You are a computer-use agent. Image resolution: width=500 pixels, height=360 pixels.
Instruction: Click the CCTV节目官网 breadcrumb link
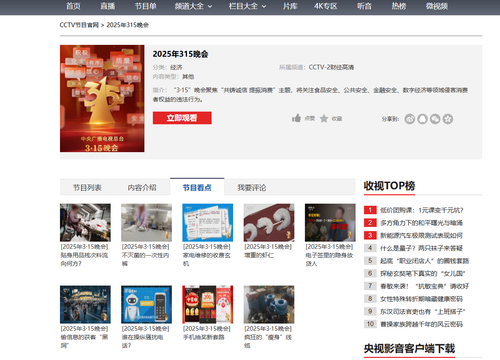pyautogui.click(x=79, y=25)
